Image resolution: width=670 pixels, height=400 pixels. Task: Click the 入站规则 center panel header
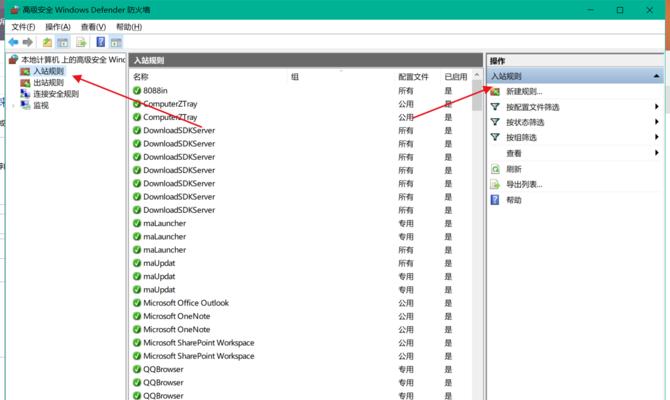tap(306, 60)
